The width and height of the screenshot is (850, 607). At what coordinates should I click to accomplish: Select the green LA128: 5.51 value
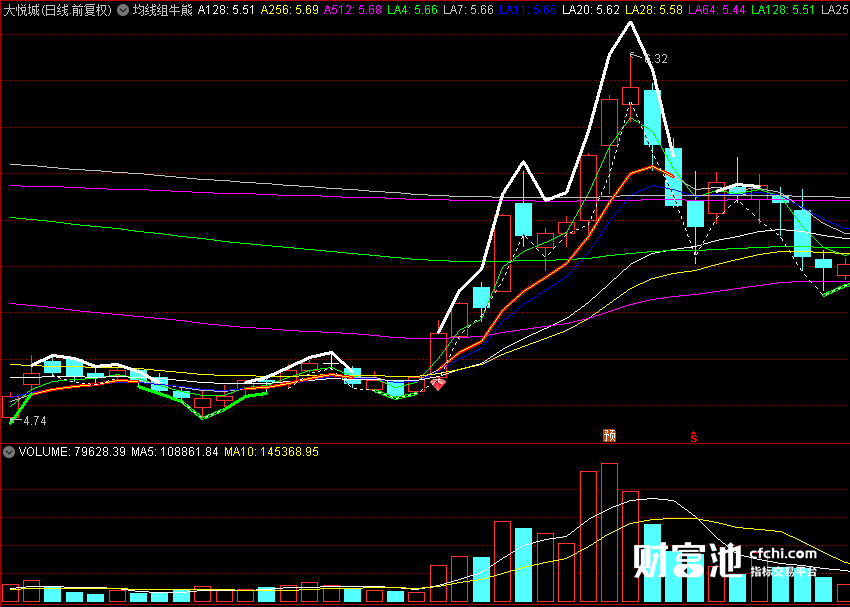pyautogui.click(x=783, y=10)
